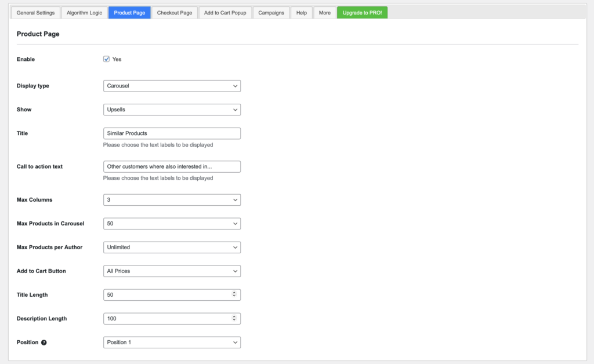This screenshot has width=594, height=364.
Task: Click the checkmark inside the Enable checkbox
Action: tap(106, 59)
